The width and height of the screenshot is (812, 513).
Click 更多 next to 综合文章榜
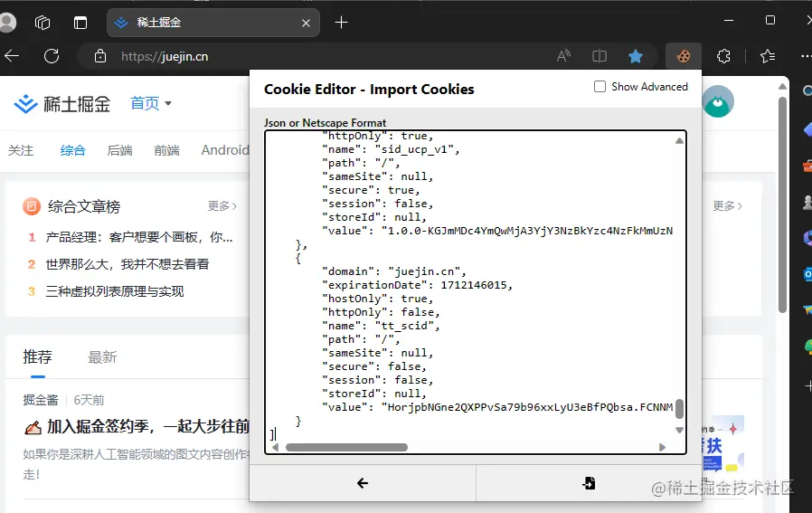tap(222, 206)
